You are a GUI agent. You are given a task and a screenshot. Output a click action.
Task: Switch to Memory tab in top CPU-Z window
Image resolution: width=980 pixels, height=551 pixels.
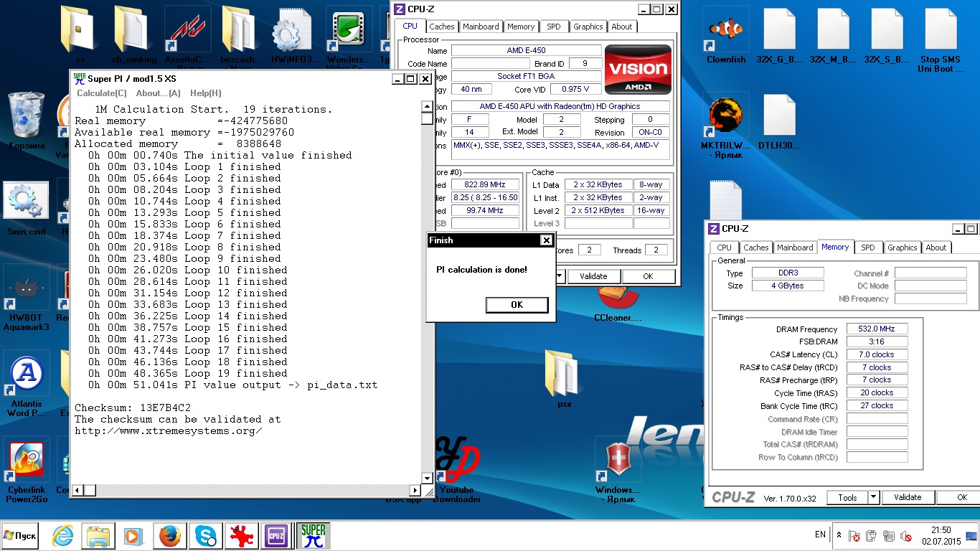(x=521, y=27)
